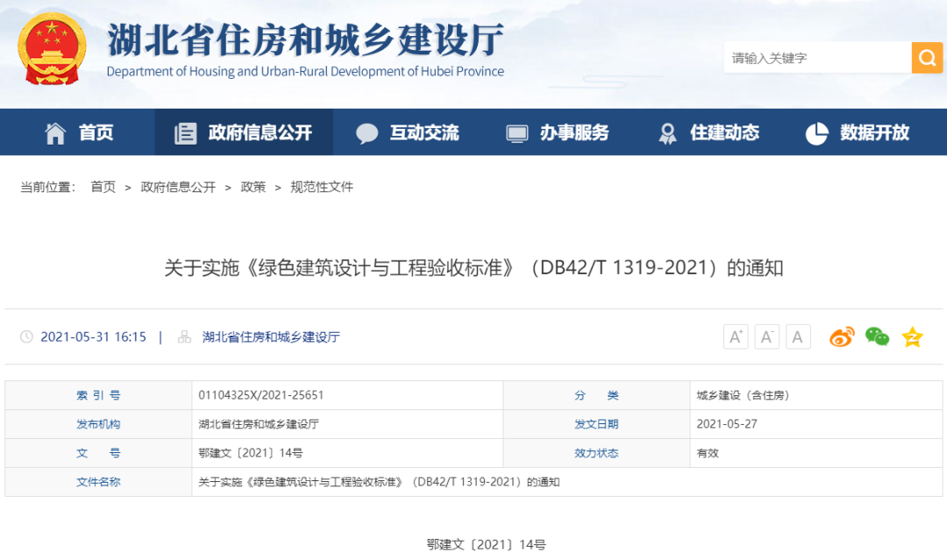Image resolution: width=947 pixels, height=560 pixels.
Task: Reset font size with A button
Action: tap(798, 337)
